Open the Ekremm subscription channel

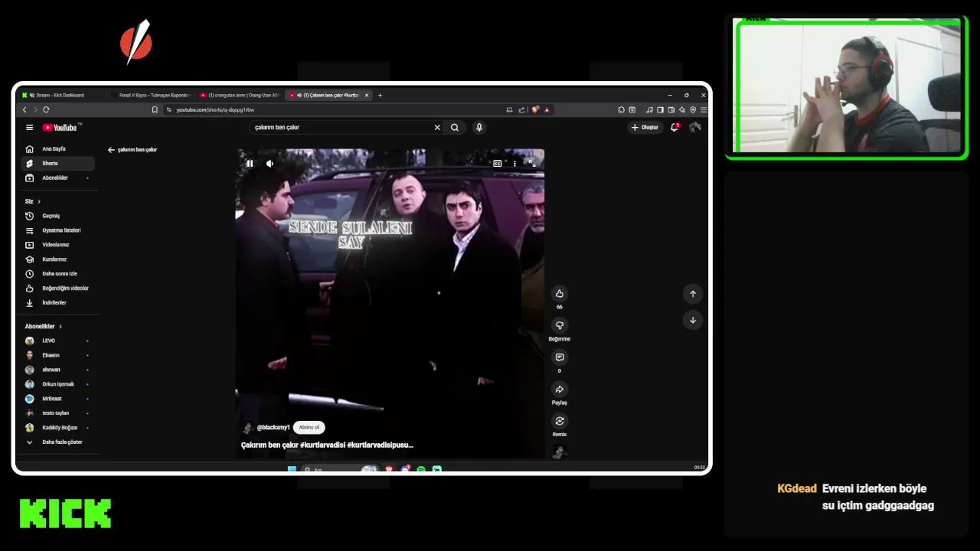click(58, 355)
